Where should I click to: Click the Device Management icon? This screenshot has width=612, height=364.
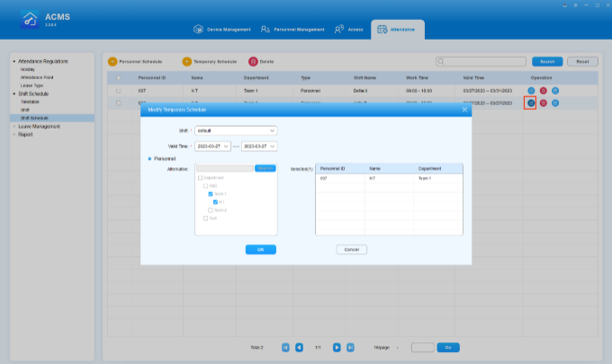point(198,29)
